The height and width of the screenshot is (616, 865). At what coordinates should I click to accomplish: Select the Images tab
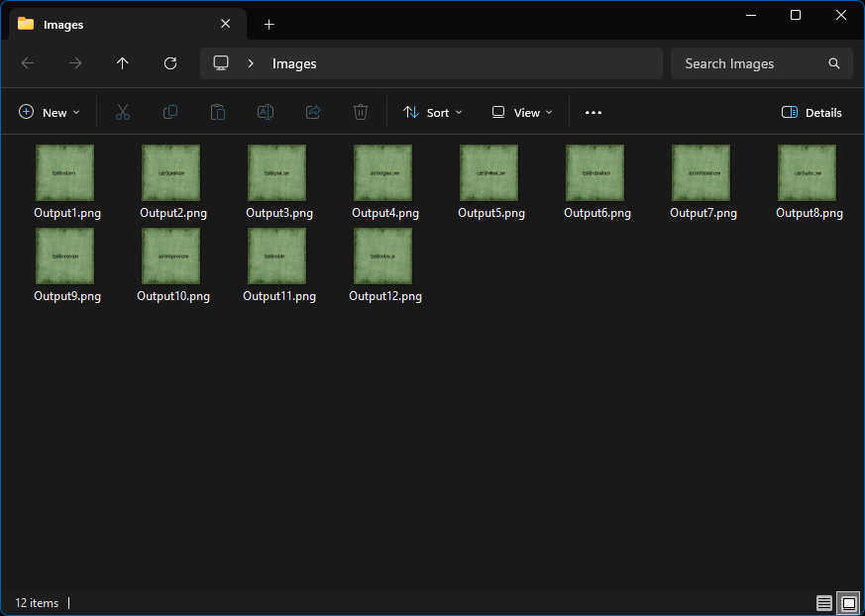(x=119, y=24)
